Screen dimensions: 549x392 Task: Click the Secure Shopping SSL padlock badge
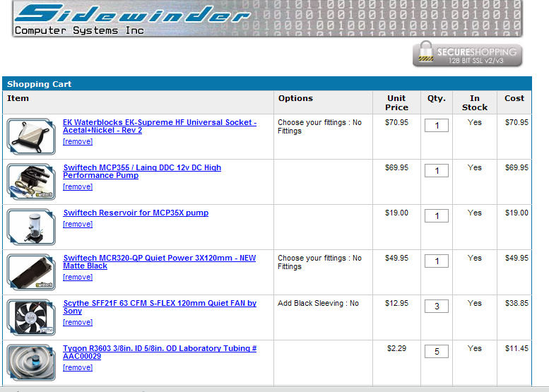coord(468,54)
